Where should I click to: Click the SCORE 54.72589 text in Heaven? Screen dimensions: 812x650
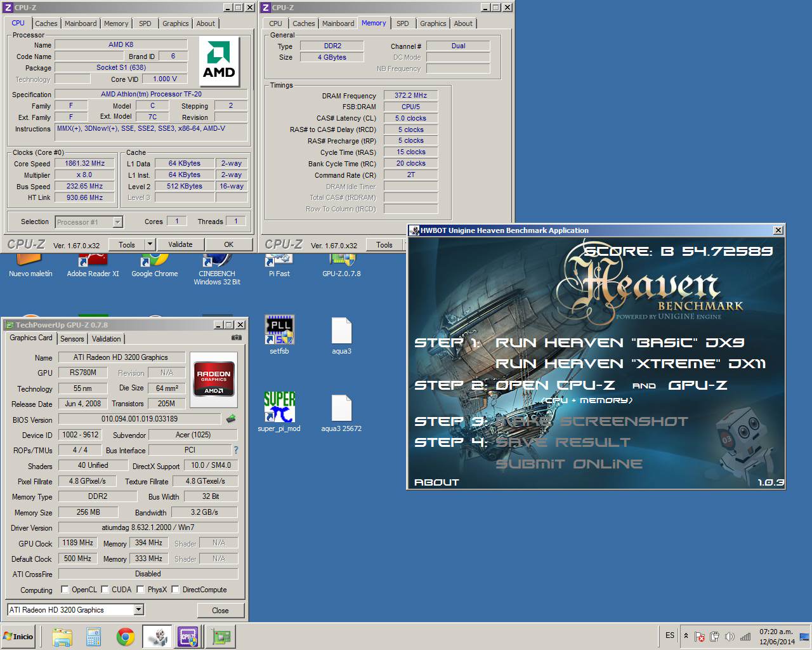[x=678, y=251]
